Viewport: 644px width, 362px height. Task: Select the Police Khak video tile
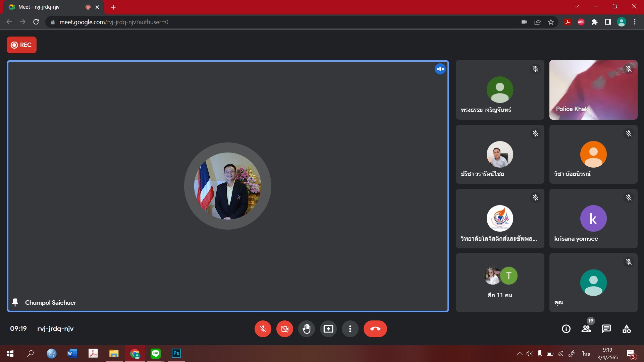point(593,90)
